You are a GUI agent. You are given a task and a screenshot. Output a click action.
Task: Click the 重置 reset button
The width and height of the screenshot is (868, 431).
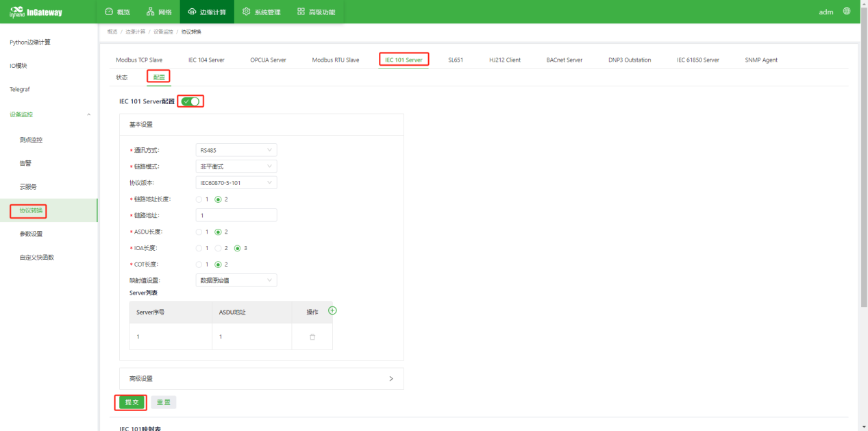tap(164, 402)
